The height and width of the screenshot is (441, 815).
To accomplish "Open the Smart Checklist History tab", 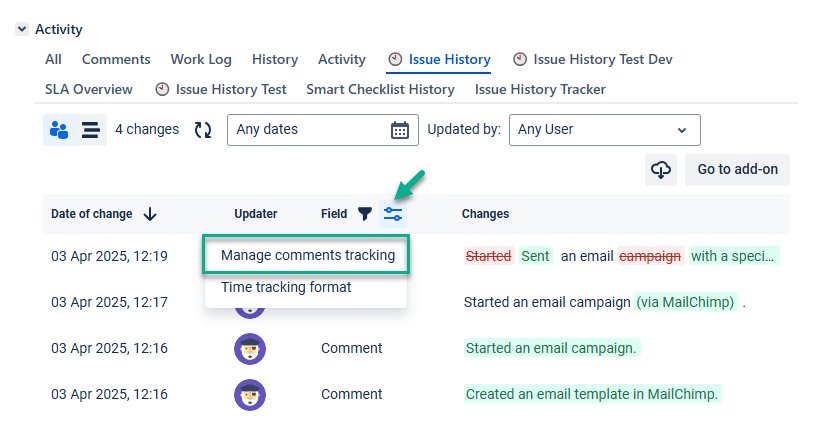I will pyautogui.click(x=380, y=90).
